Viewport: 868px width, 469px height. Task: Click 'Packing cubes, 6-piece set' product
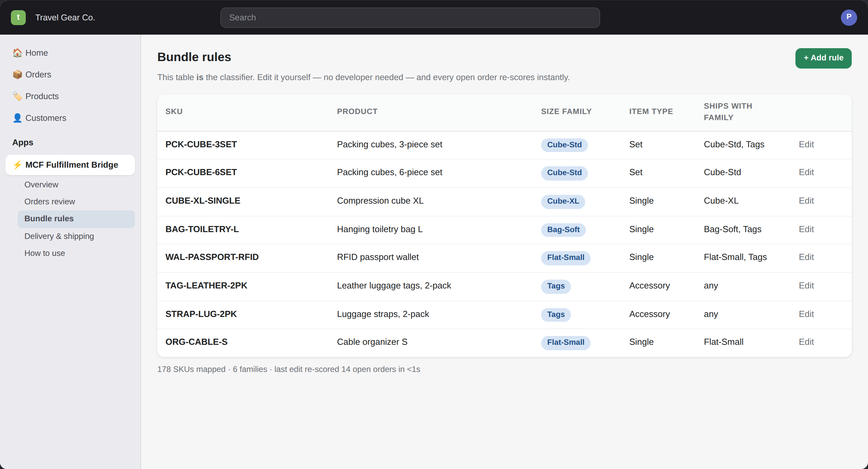click(x=390, y=172)
